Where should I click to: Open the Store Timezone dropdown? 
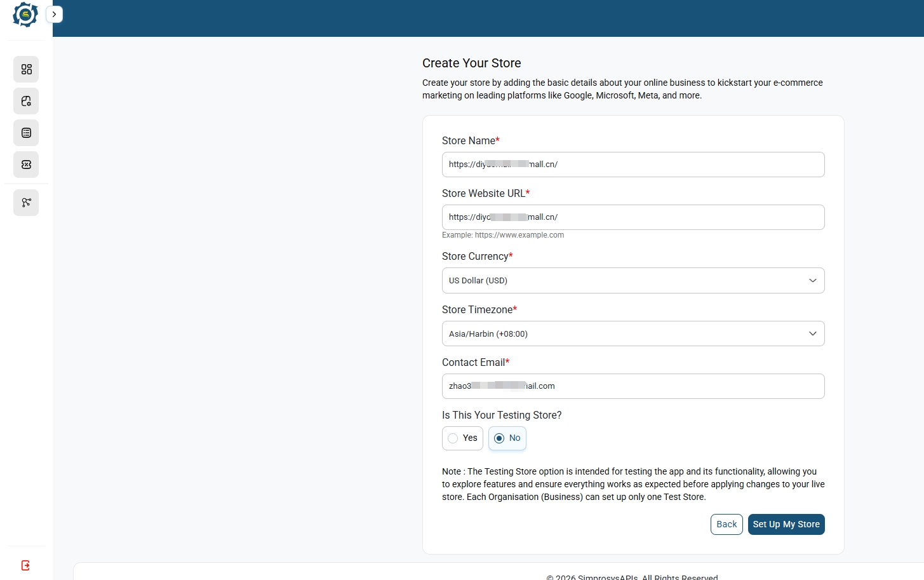click(x=633, y=334)
